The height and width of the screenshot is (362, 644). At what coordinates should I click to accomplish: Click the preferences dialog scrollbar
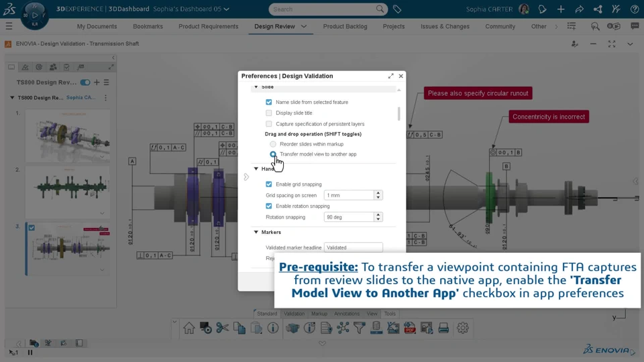[398, 114]
